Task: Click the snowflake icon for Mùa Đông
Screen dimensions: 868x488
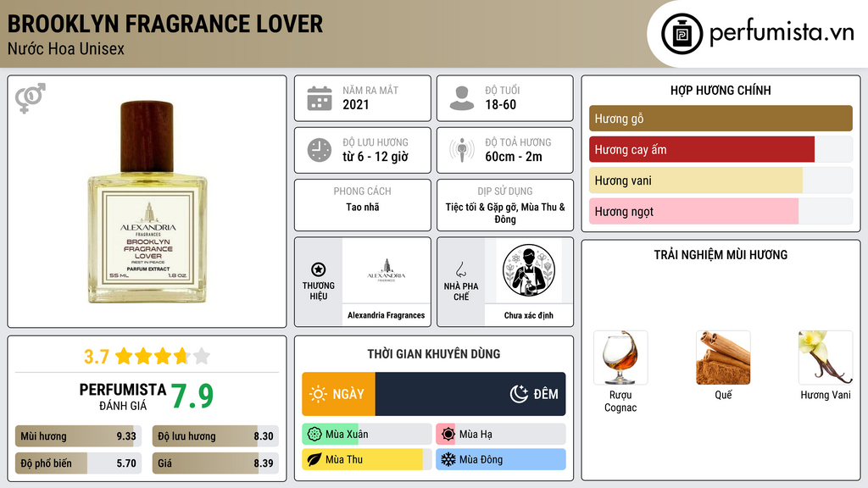Action: [448, 459]
